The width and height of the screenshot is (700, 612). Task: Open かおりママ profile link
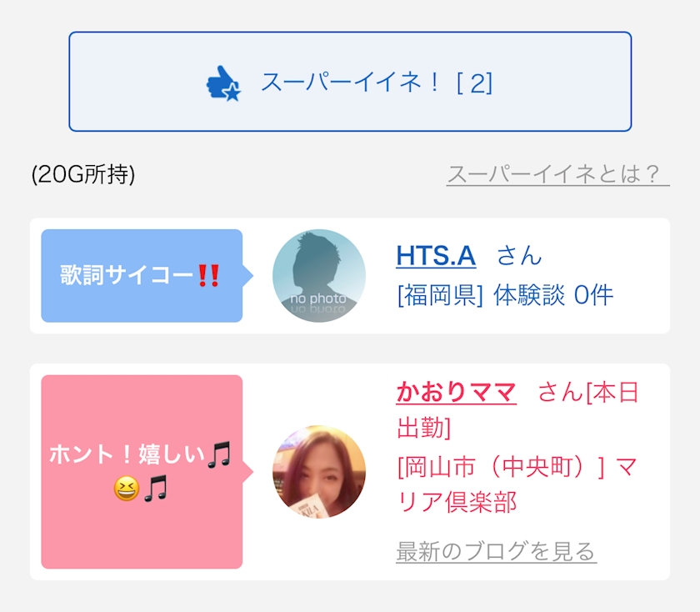(456, 392)
